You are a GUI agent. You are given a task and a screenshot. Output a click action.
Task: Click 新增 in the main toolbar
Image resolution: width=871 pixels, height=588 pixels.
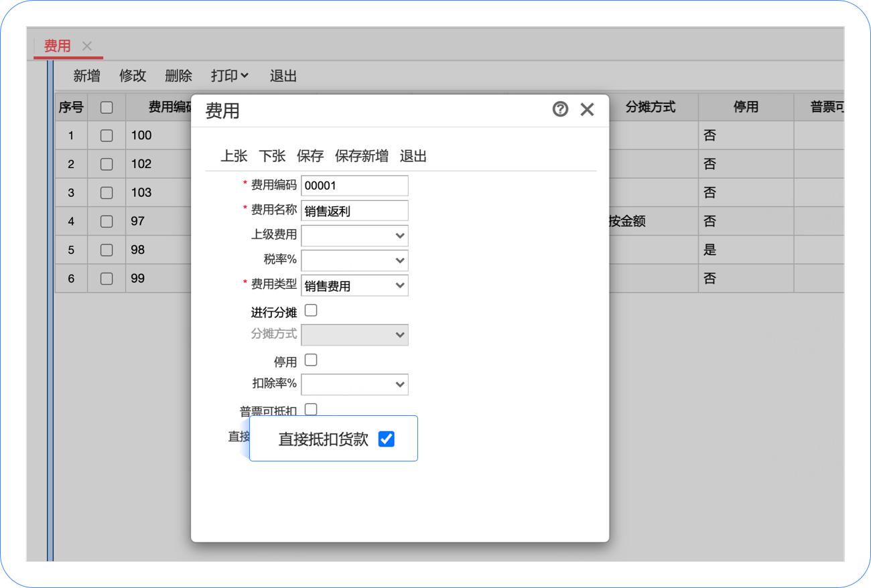[86, 76]
